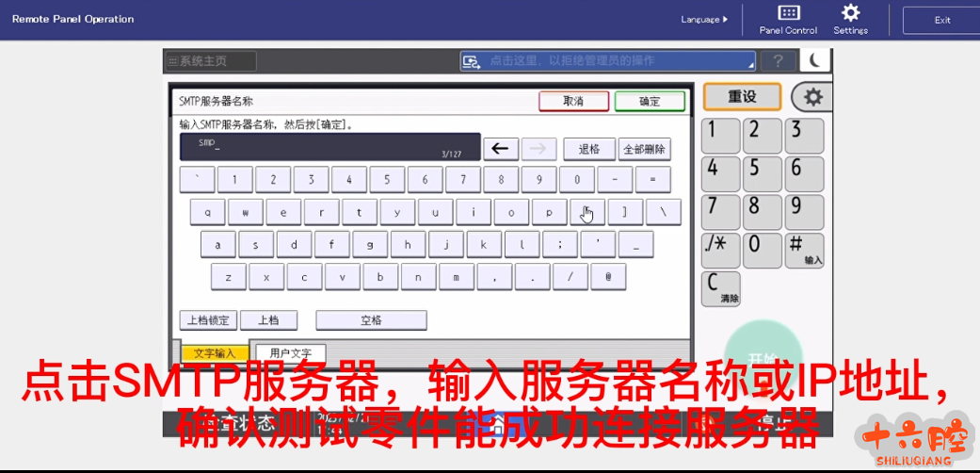Click the Panel Control icon
The image size is (980, 473).
pyautogui.click(x=788, y=19)
